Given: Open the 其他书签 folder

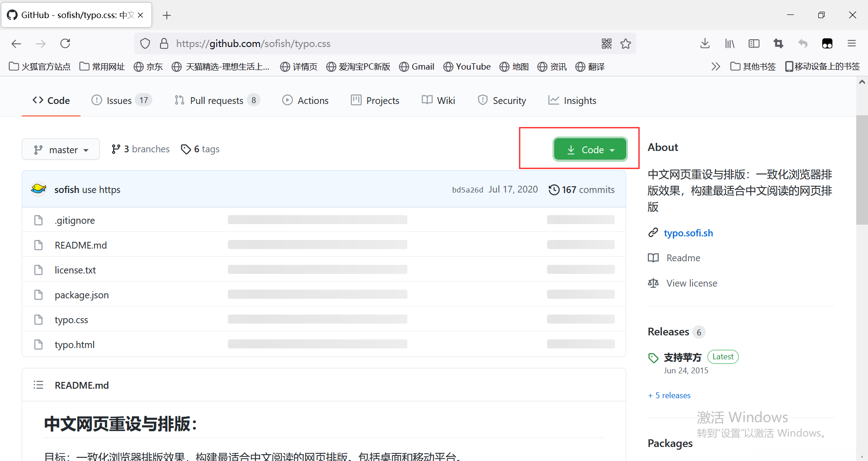Looking at the screenshot, I should tap(753, 67).
